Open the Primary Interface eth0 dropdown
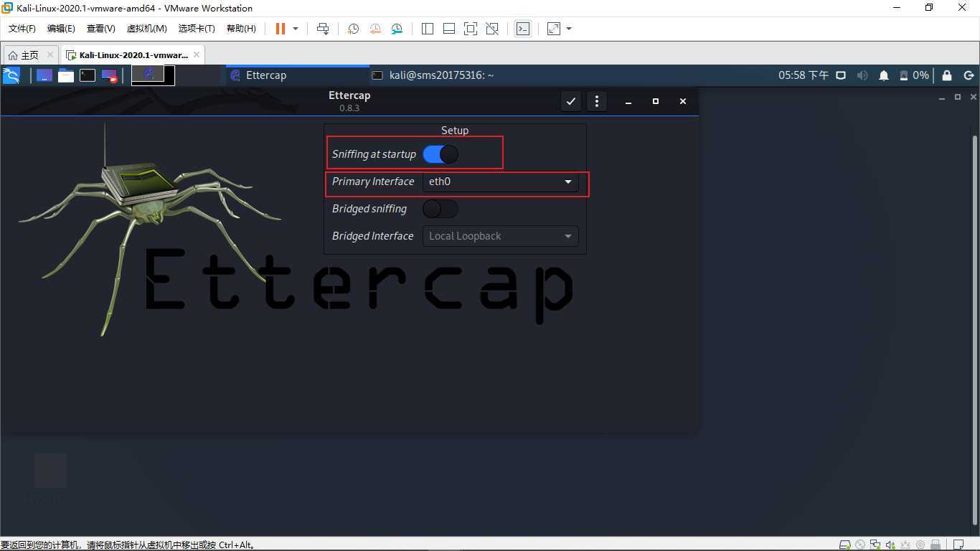This screenshot has width=980, height=551. pyautogui.click(x=500, y=182)
